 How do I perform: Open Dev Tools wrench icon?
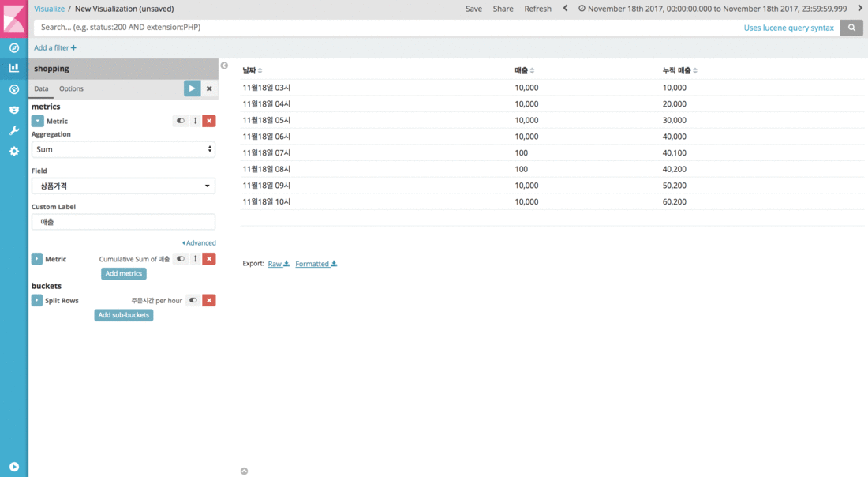(13, 130)
